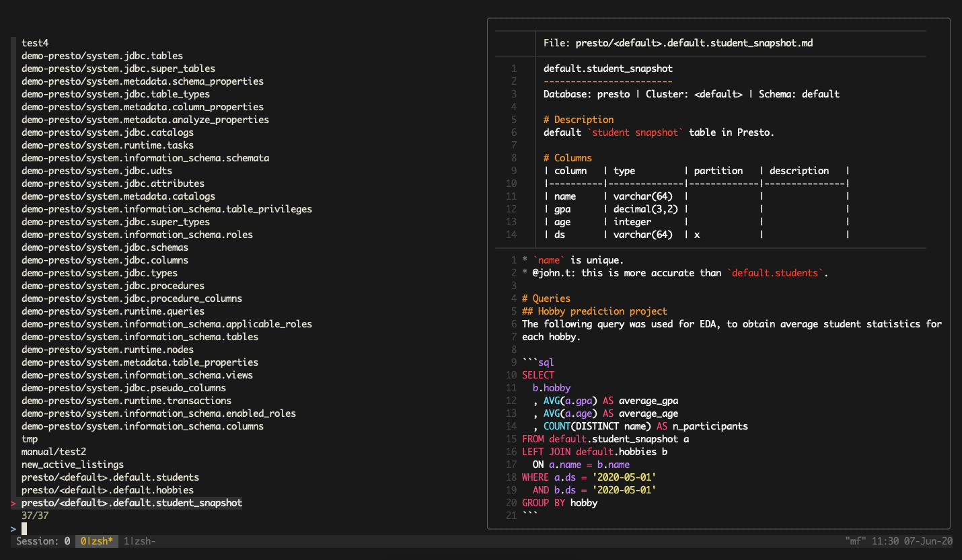
Task: Click the age integer table row
Action: (697, 222)
